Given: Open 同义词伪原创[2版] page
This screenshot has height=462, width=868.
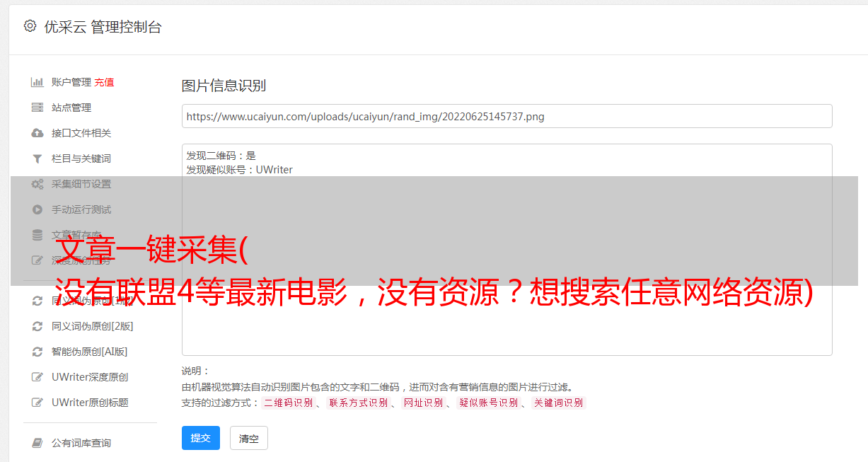Looking at the screenshot, I should click(x=93, y=326).
